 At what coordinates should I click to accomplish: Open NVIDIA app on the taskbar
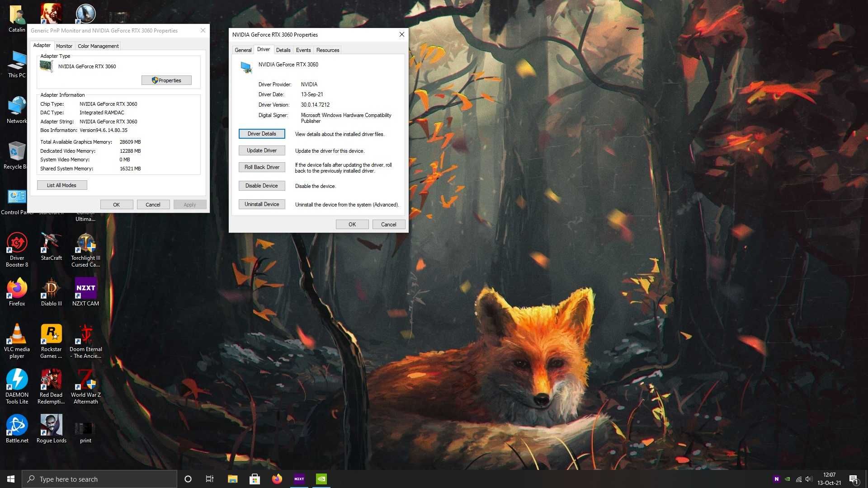point(321,479)
